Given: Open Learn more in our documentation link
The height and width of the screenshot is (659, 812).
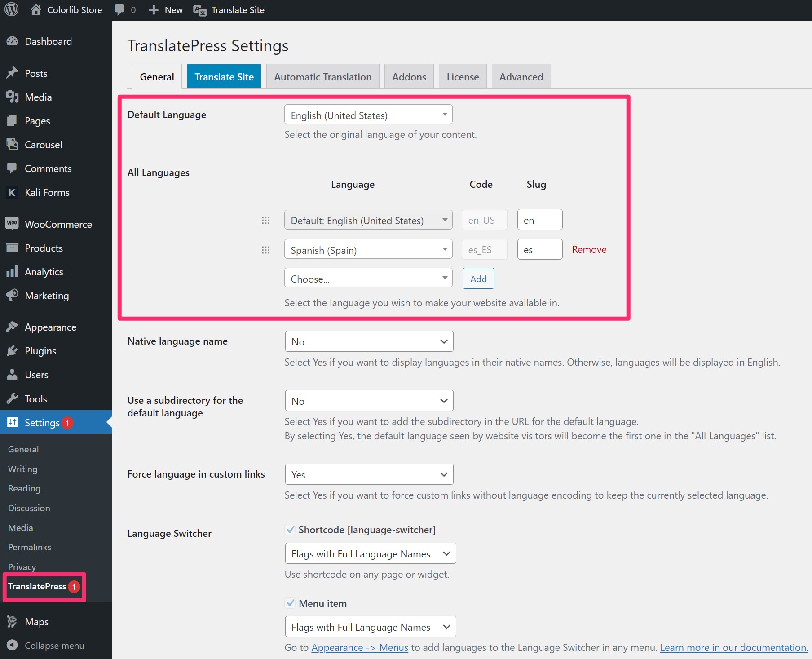Looking at the screenshot, I should 734,647.
